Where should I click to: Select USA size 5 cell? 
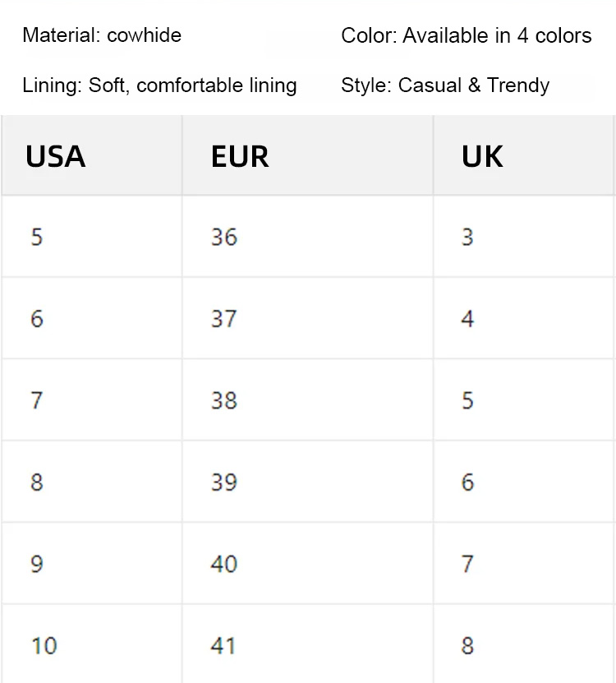click(x=37, y=237)
